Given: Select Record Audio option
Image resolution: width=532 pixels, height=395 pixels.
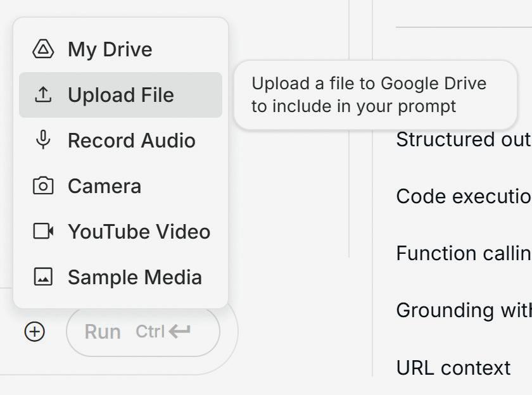Looking at the screenshot, I should [x=132, y=141].
